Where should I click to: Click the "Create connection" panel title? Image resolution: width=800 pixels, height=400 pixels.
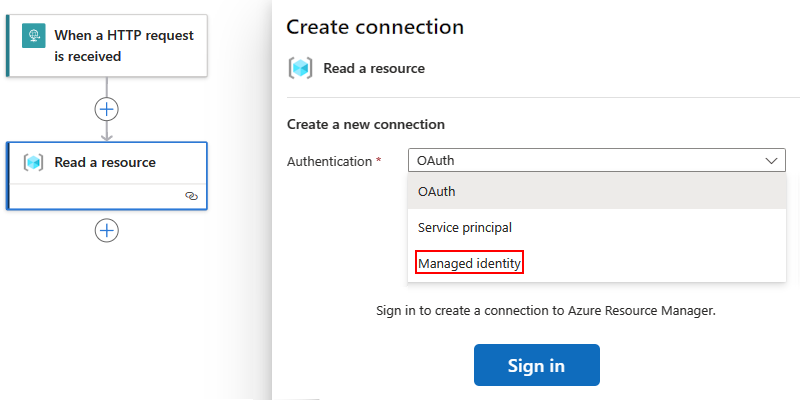(x=375, y=27)
